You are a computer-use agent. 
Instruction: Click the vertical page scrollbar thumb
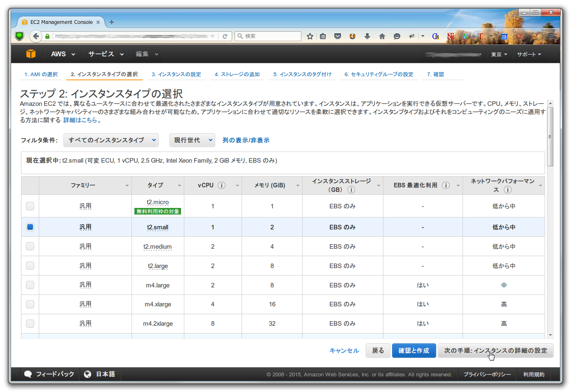click(550, 137)
